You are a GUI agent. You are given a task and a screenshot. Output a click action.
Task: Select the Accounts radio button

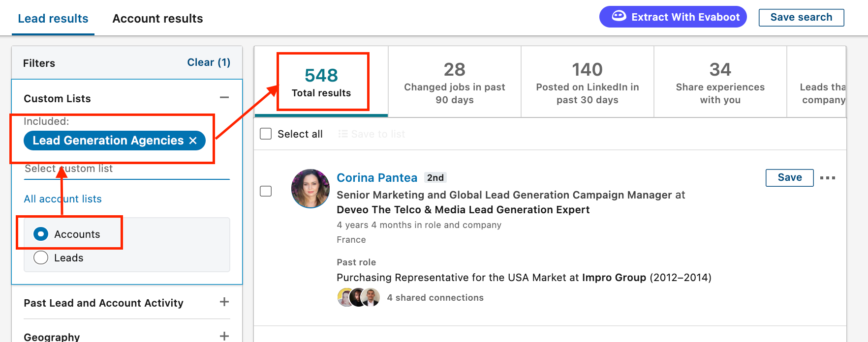[x=41, y=234]
